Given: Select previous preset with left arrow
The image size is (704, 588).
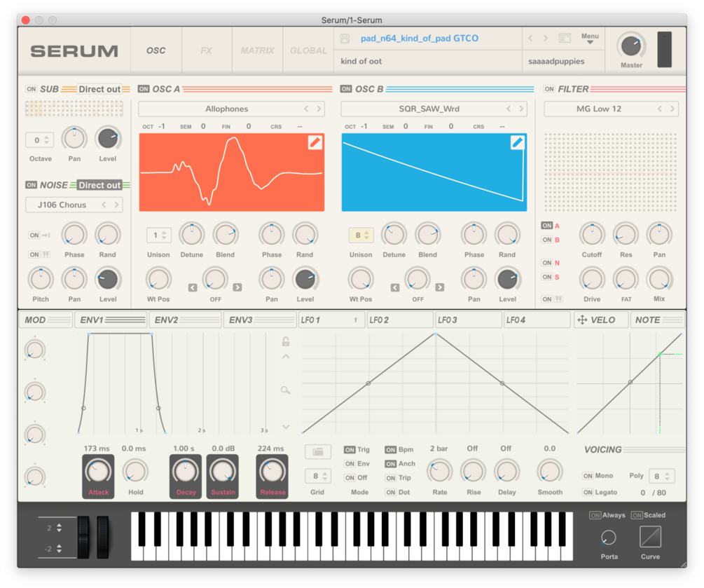Looking at the screenshot, I should tap(531, 38).
